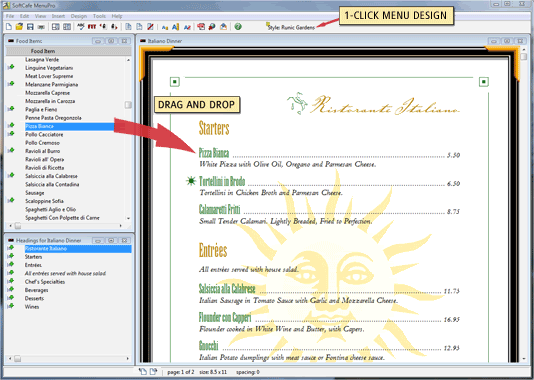
Task: Click the small blue 'Aa' font icon
Action: [165, 27]
